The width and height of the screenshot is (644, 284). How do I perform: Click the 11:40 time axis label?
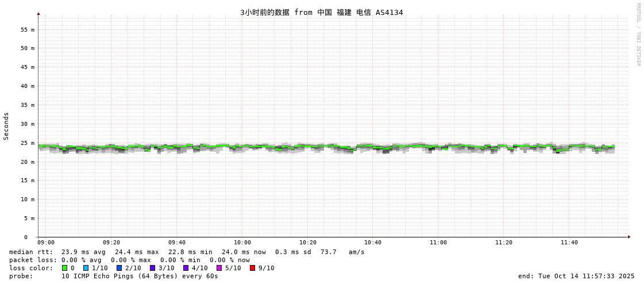(x=569, y=243)
